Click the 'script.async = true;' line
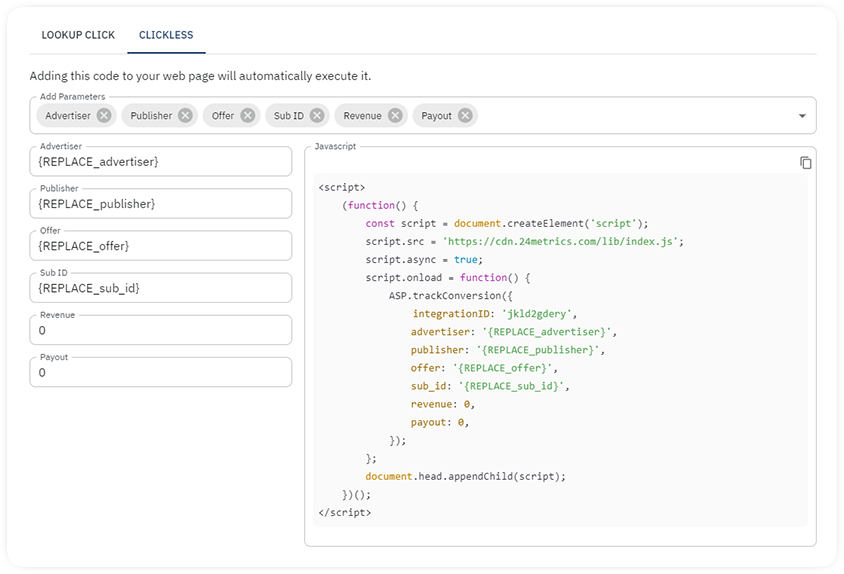Image resolution: width=844 pixels, height=574 pixels. coord(424,260)
